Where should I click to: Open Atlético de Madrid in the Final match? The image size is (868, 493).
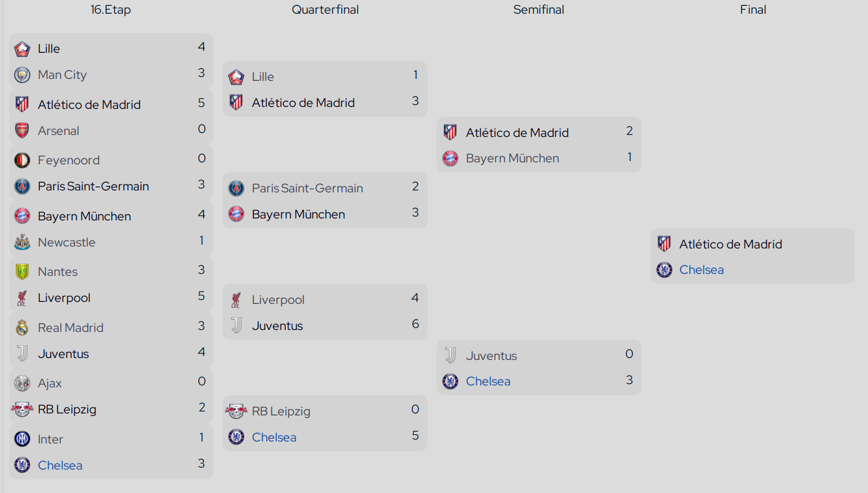pos(731,245)
